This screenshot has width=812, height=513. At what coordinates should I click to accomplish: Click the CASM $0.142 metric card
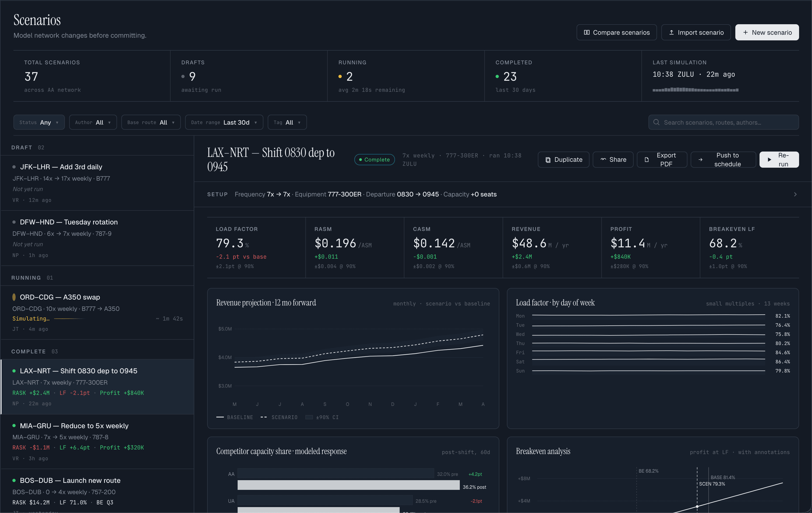(x=453, y=248)
